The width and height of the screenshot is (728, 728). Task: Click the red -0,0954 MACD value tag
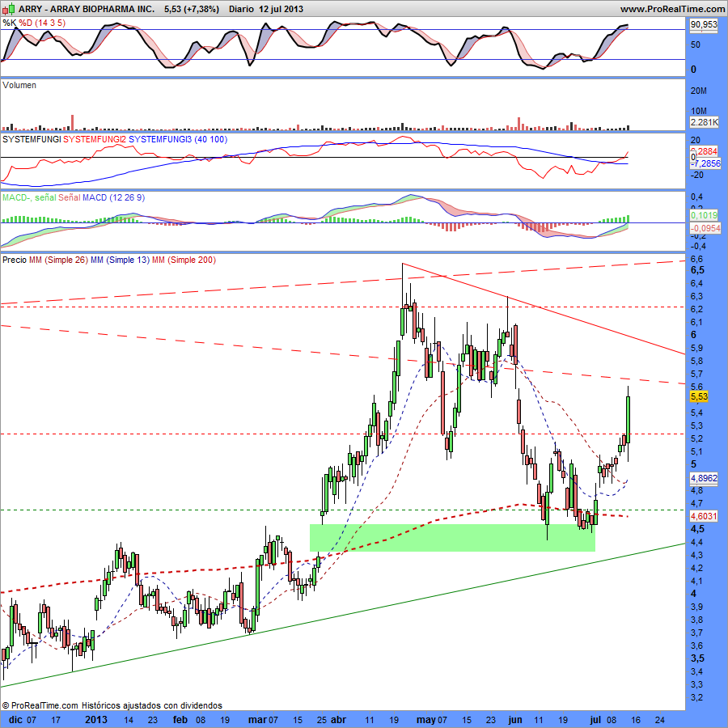pyautogui.click(x=705, y=228)
